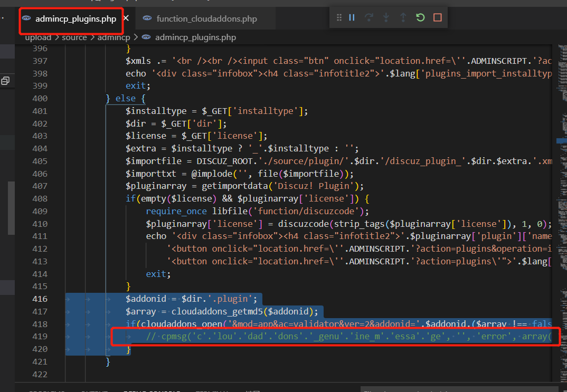This screenshot has height=392, width=567.
Task: Open the 'source' breadcrumb folder
Action: (x=74, y=37)
